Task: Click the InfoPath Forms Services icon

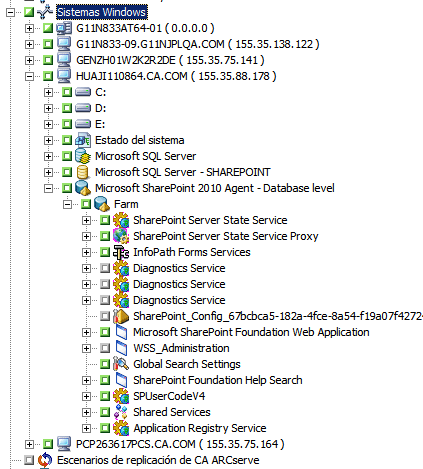Action: point(121,252)
